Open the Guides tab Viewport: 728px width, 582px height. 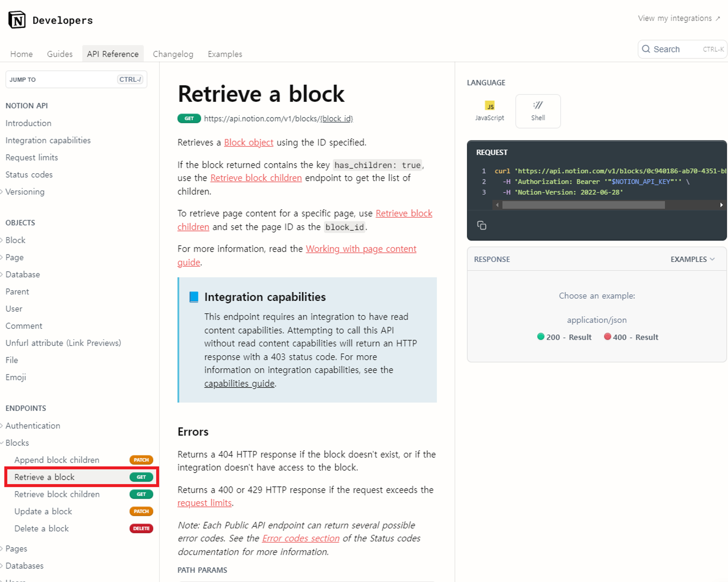[60, 54]
